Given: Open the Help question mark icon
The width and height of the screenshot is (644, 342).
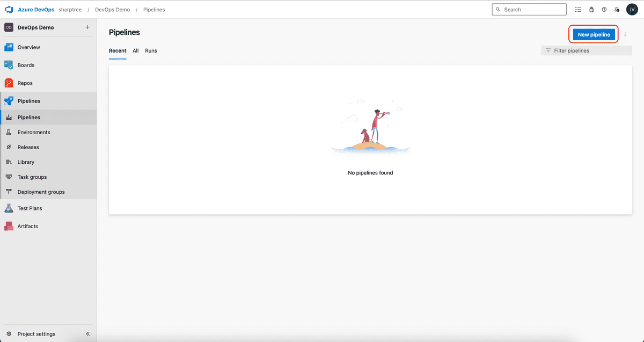Looking at the screenshot, I should click(x=604, y=9).
